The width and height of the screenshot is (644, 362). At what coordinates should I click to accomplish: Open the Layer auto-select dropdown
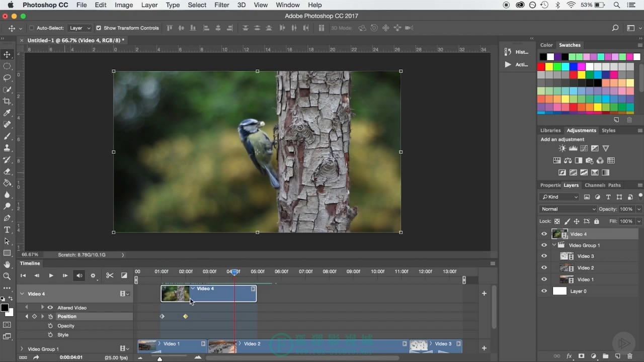(80, 28)
